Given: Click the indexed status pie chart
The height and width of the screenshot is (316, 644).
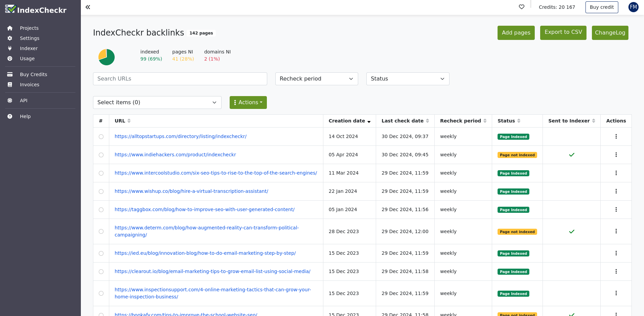Looking at the screenshot, I should [x=107, y=57].
